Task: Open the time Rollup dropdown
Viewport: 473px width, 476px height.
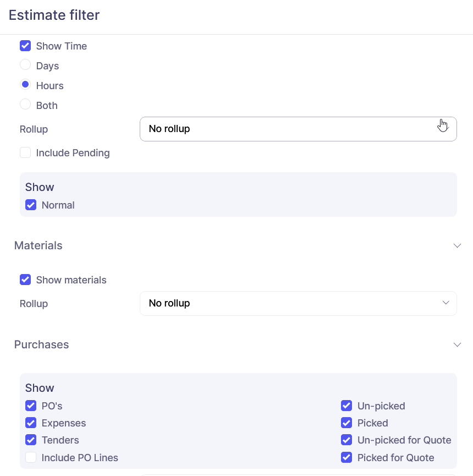Action: tap(298, 129)
